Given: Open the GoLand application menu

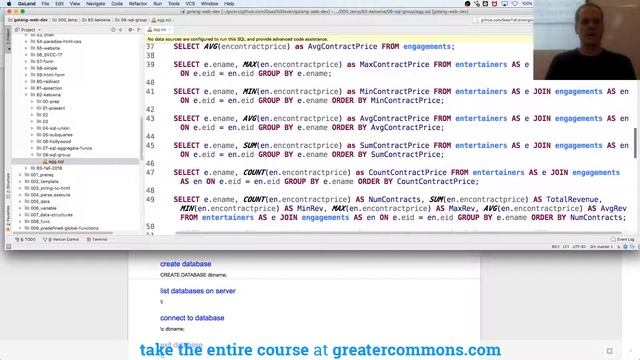Looking at the screenshot, I should [27, 4].
